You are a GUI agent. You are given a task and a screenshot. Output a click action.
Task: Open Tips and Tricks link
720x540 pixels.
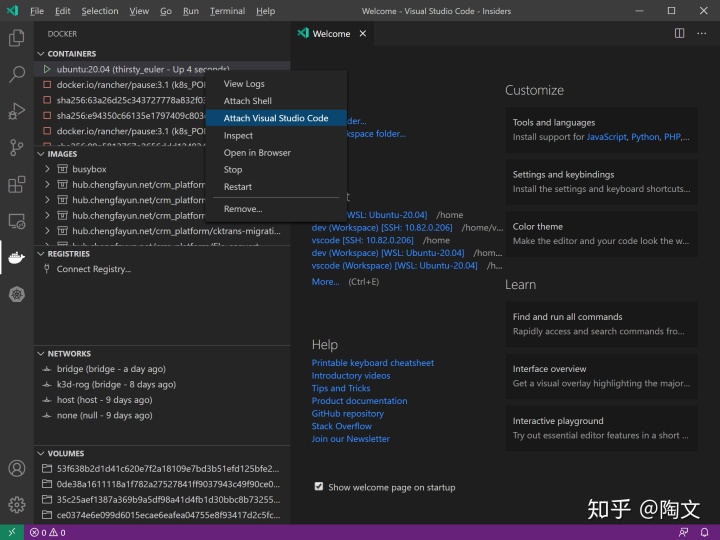[341, 388]
